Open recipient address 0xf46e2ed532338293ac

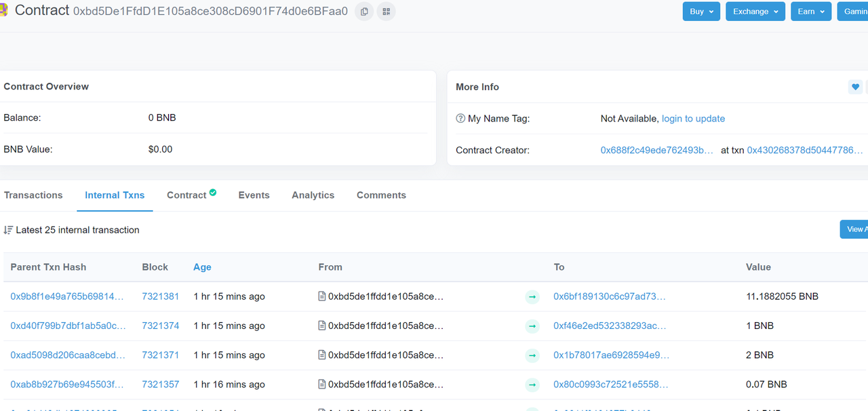point(610,326)
